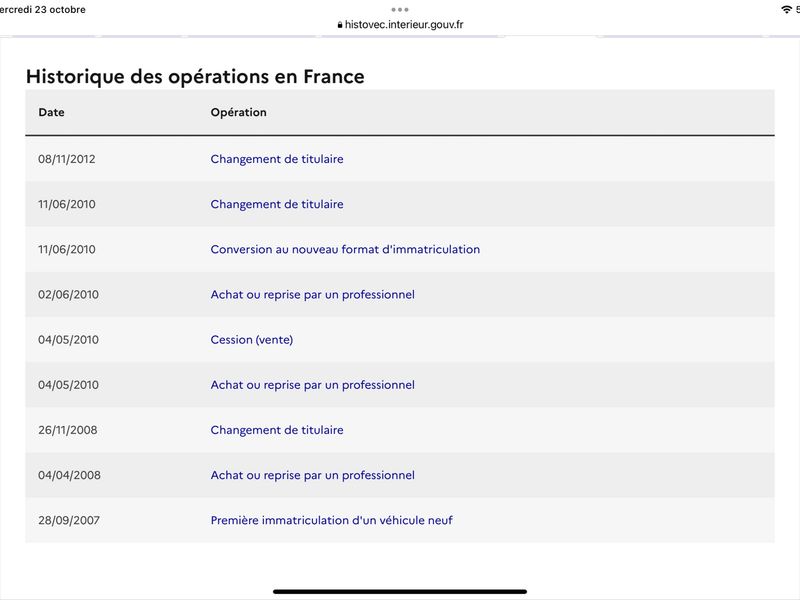Open Changement de titulaire dated 08/11/2012
Image resolution: width=800 pixels, height=600 pixels.
coord(277,159)
